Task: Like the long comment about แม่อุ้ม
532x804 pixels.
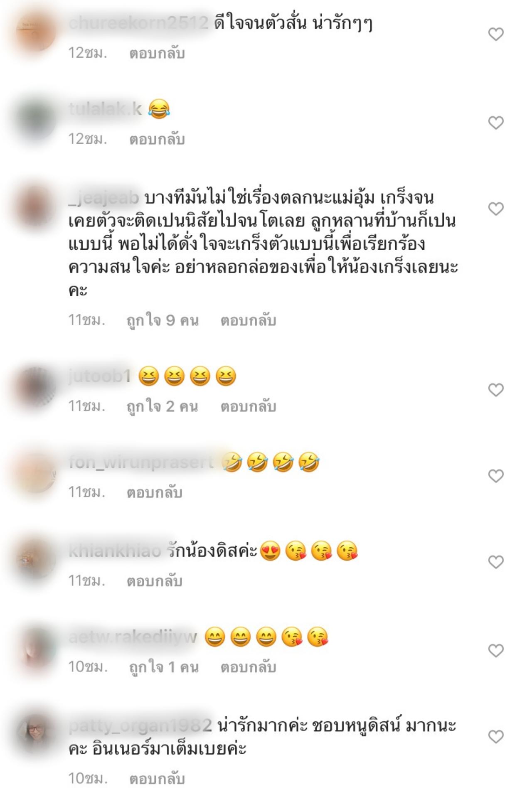Action: coord(495,209)
